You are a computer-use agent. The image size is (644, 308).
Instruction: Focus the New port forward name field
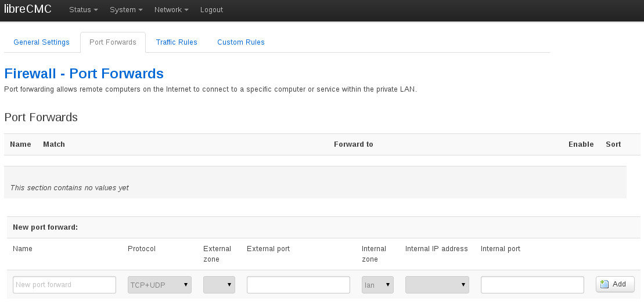(x=64, y=285)
